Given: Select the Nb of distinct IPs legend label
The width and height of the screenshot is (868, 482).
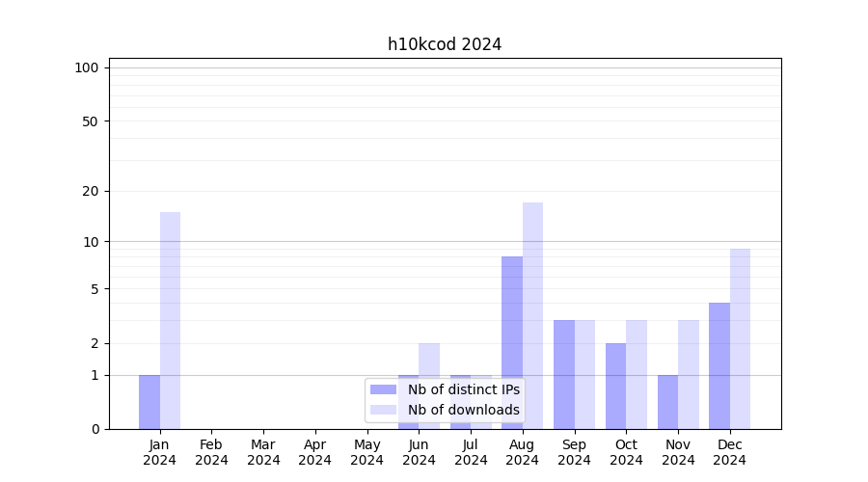Looking at the screenshot, I should tap(463, 389).
